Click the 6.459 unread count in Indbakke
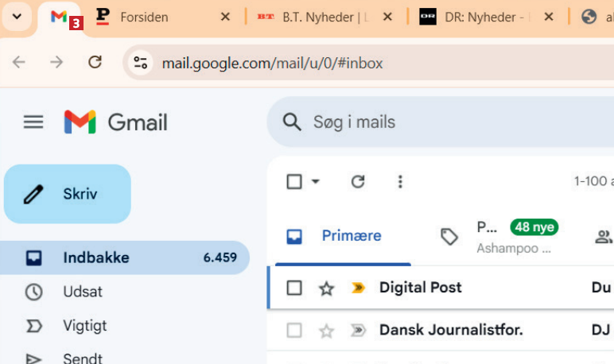 pyautogui.click(x=220, y=258)
